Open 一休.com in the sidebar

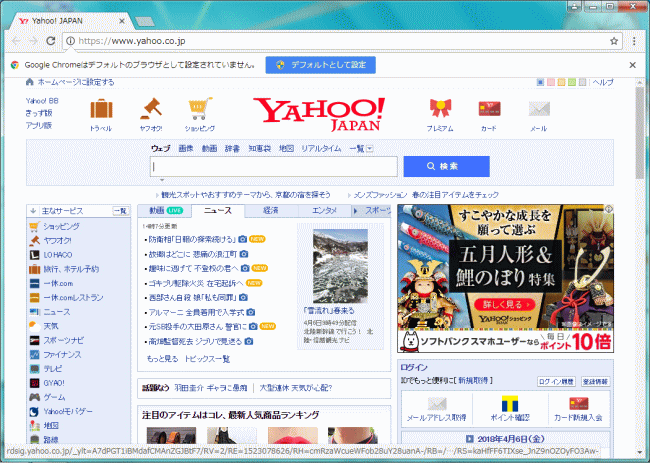pyautogui.click(x=58, y=284)
